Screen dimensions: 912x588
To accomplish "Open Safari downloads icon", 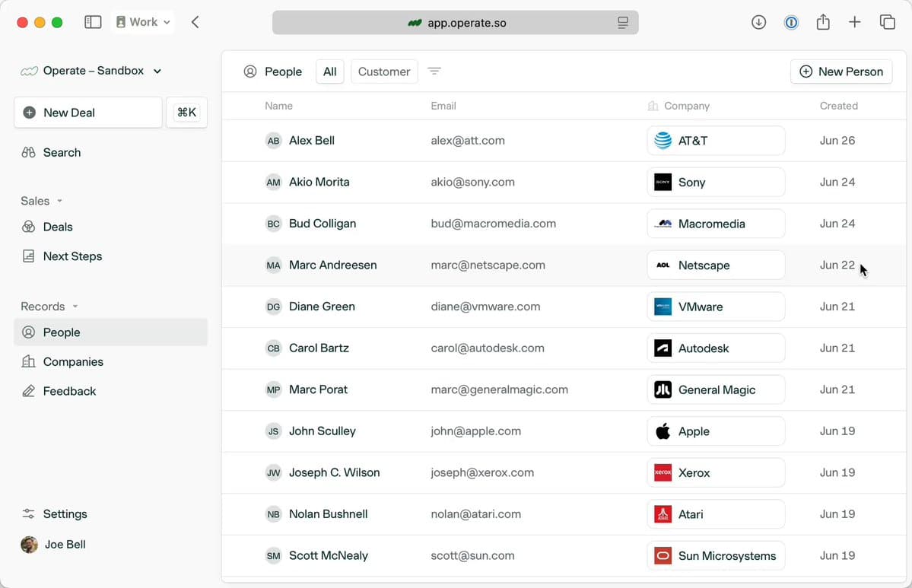I will 758,22.
